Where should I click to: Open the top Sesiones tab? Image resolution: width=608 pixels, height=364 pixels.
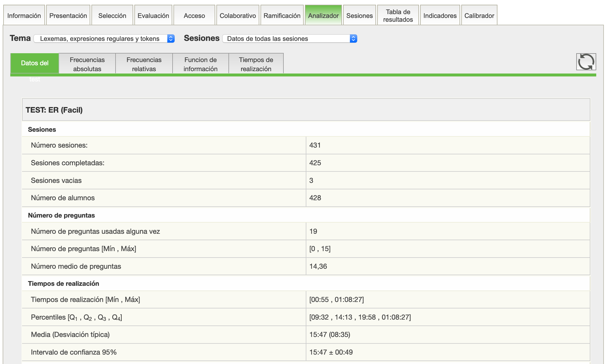point(360,16)
